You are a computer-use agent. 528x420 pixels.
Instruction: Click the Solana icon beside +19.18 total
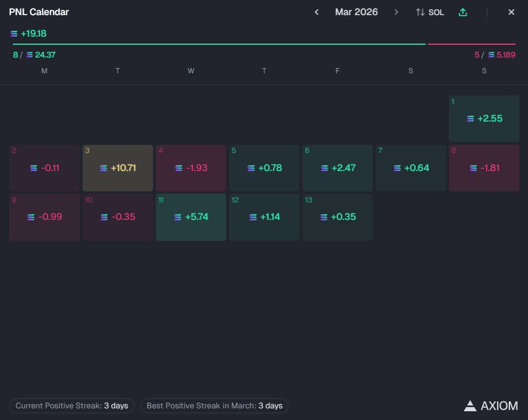point(14,34)
